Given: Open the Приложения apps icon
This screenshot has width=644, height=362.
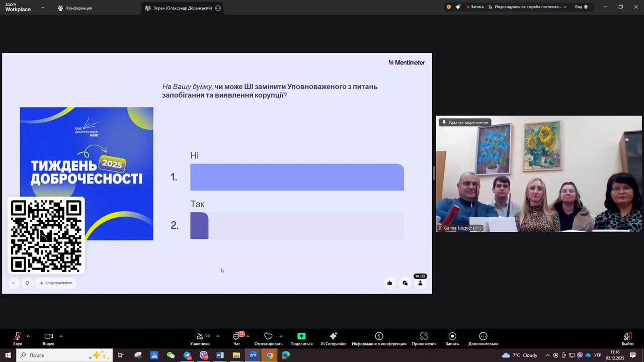Looking at the screenshot, I should point(424,336).
